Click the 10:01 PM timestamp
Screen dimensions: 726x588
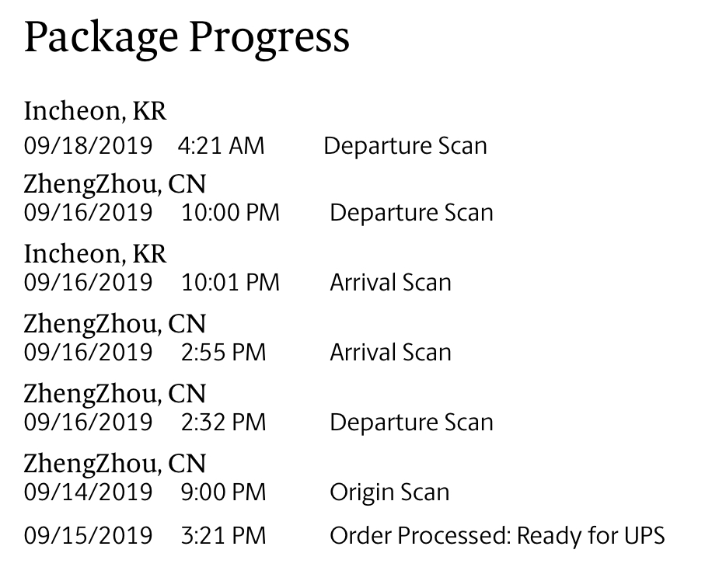(230, 283)
